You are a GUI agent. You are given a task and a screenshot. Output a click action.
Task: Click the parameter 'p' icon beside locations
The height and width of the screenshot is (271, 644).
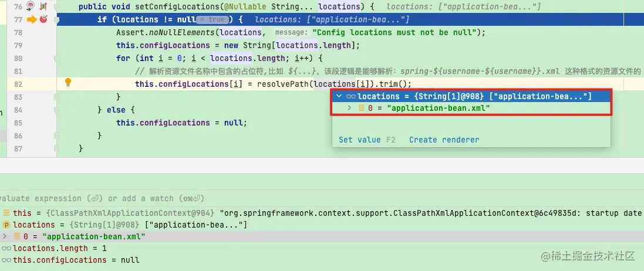click(x=6, y=225)
